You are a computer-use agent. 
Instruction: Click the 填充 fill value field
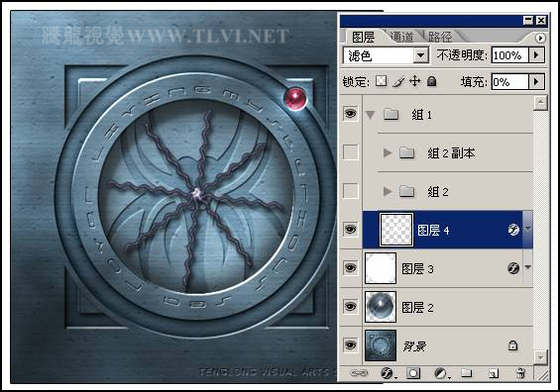coord(509,82)
